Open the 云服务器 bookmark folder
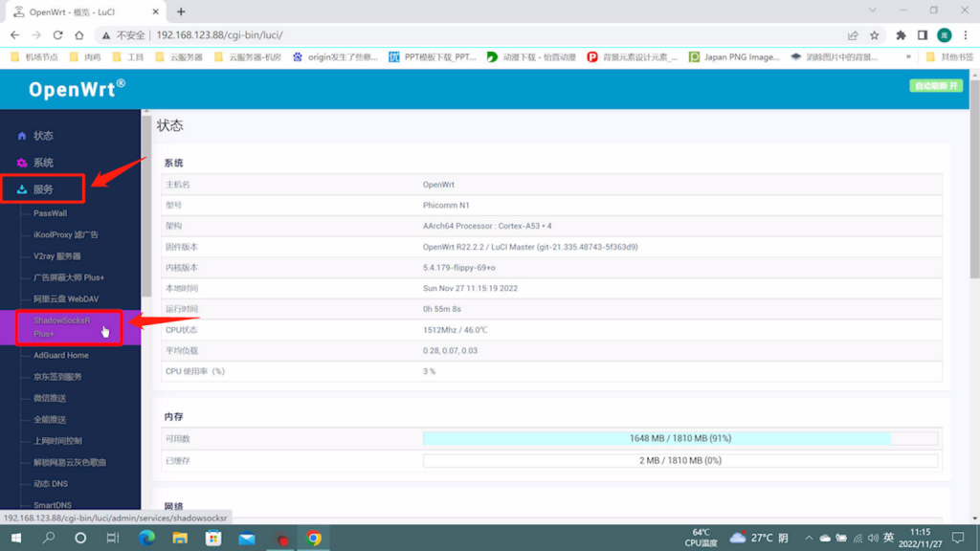Screen dimensions: 980x551 click(179, 56)
